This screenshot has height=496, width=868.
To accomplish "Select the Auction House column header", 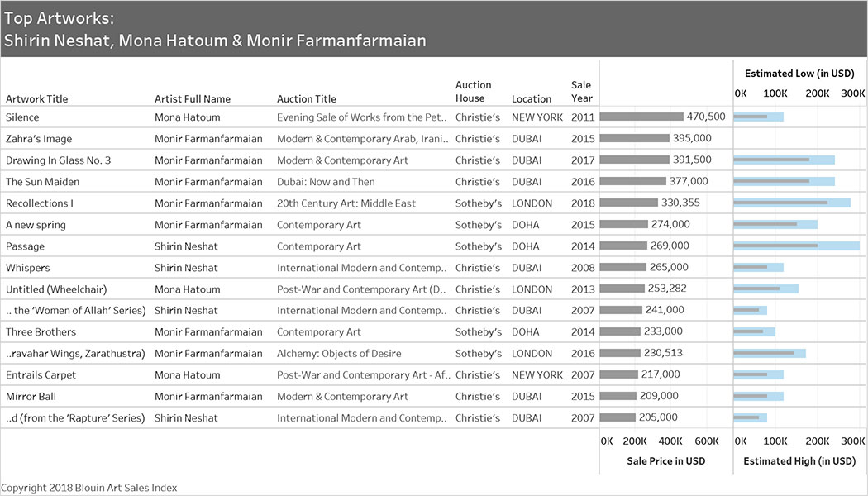I will tap(473, 92).
